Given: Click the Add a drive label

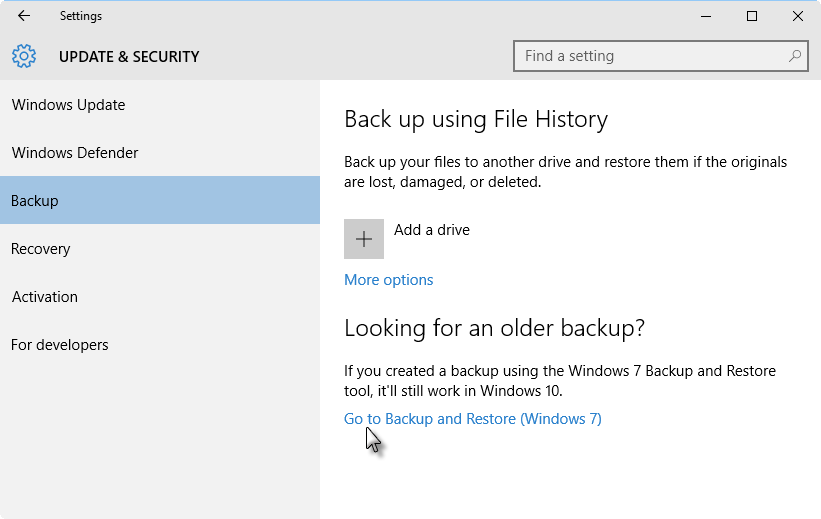Looking at the screenshot, I should click(x=432, y=230).
